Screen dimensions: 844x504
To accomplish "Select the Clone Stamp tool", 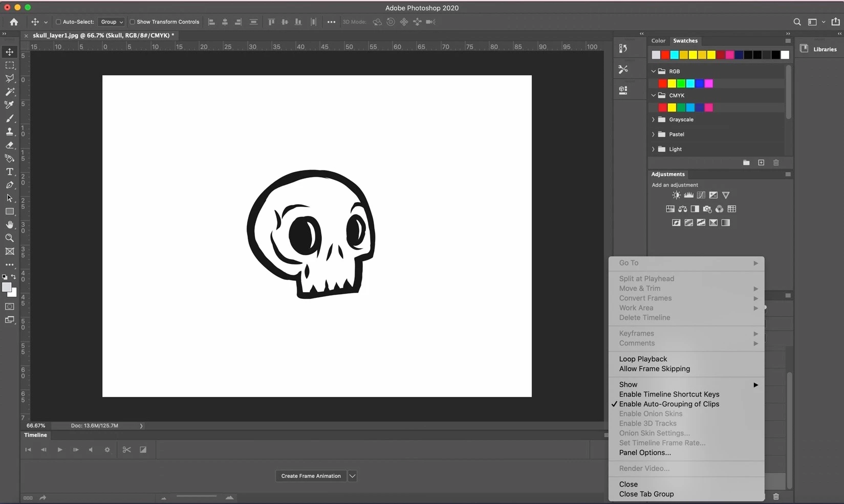I will tap(10, 132).
